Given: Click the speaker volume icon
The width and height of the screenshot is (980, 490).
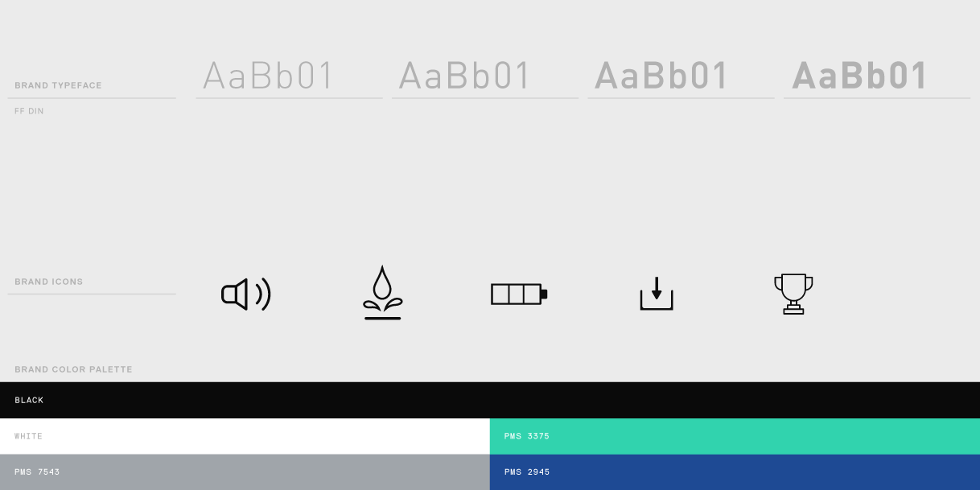Looking at the screenshot, I should 246,294.
